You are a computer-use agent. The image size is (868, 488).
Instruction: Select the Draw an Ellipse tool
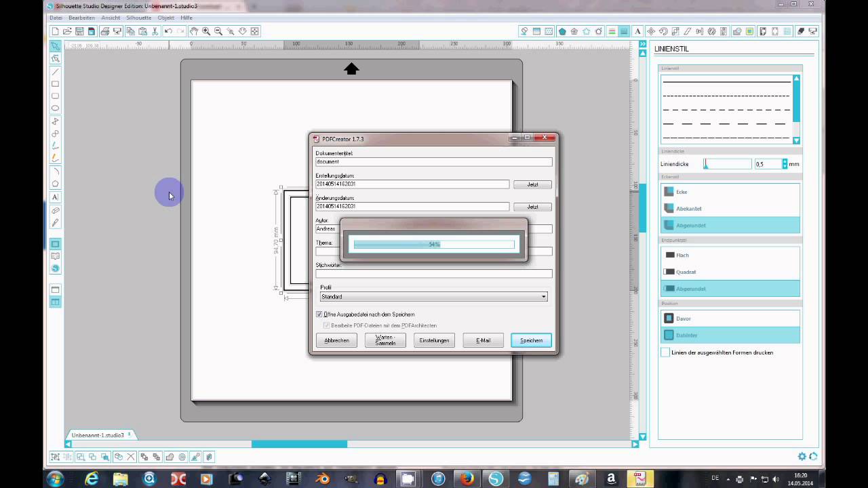[56, 108]
